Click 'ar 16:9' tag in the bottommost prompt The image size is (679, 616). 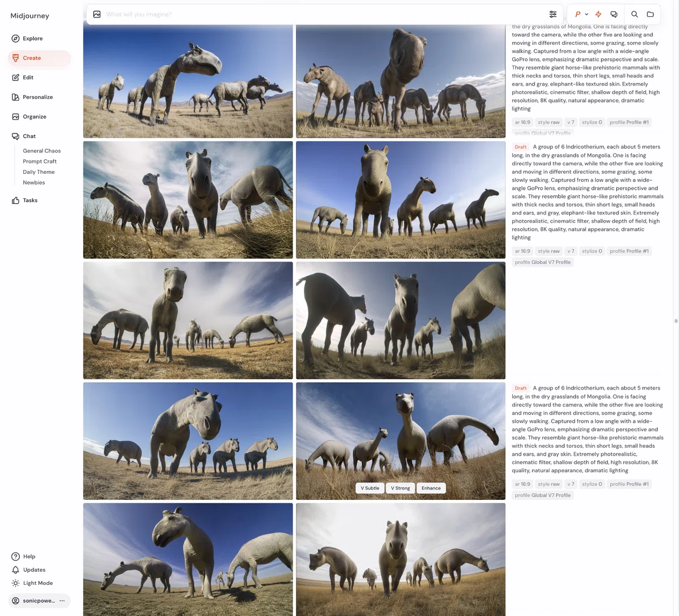tap(522, 484)
